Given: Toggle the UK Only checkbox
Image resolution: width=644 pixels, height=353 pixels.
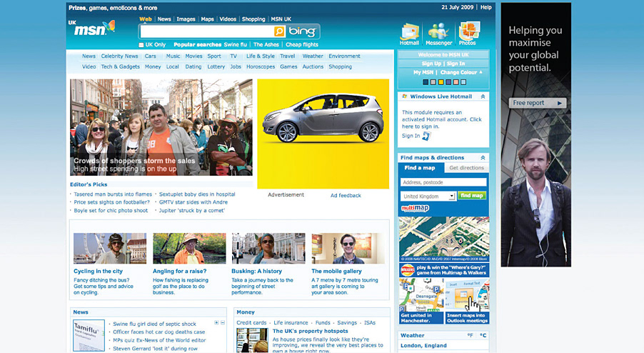Looking at the screenshot, I should click(x=141, y=45).
